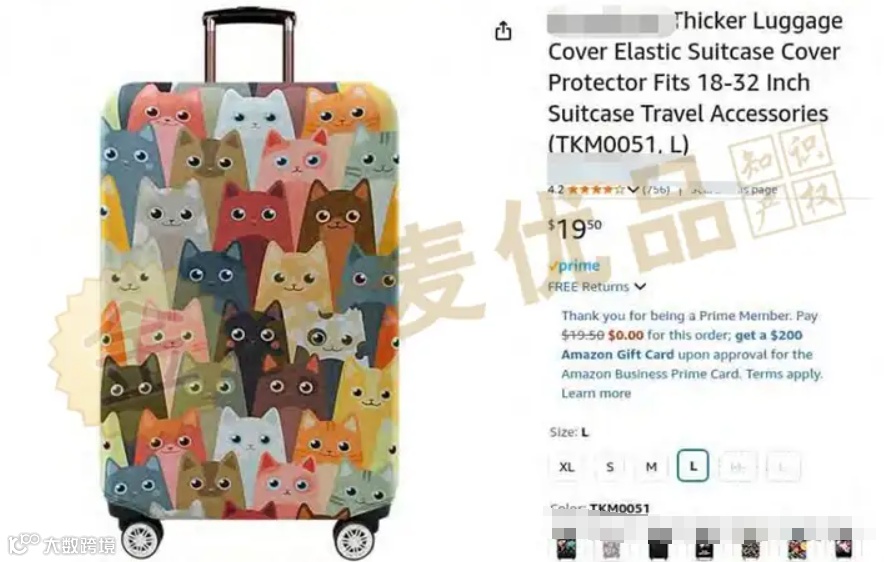Choose the highlighted L size option
The image size is (884, 562).
click(692, 466)
